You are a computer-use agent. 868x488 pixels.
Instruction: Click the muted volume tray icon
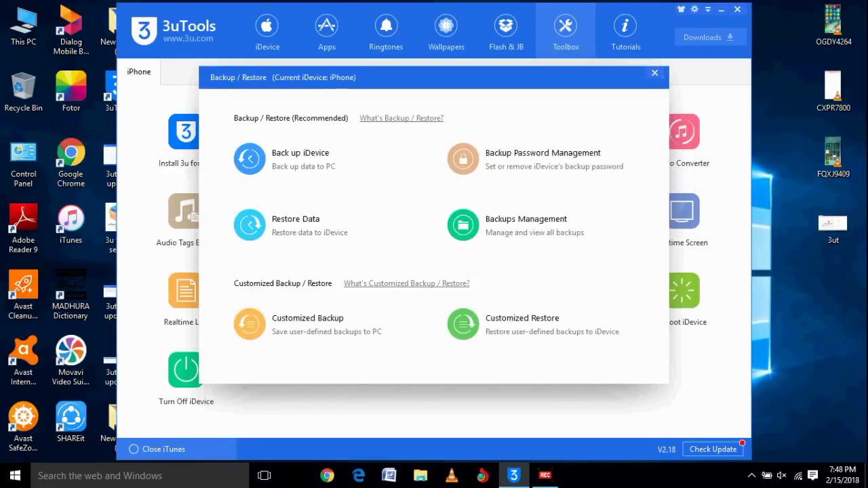[x=782, y=475]
